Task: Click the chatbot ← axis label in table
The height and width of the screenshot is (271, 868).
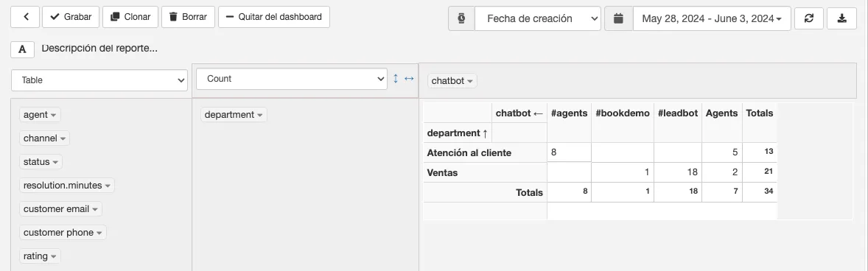Action: pos(519,113)
